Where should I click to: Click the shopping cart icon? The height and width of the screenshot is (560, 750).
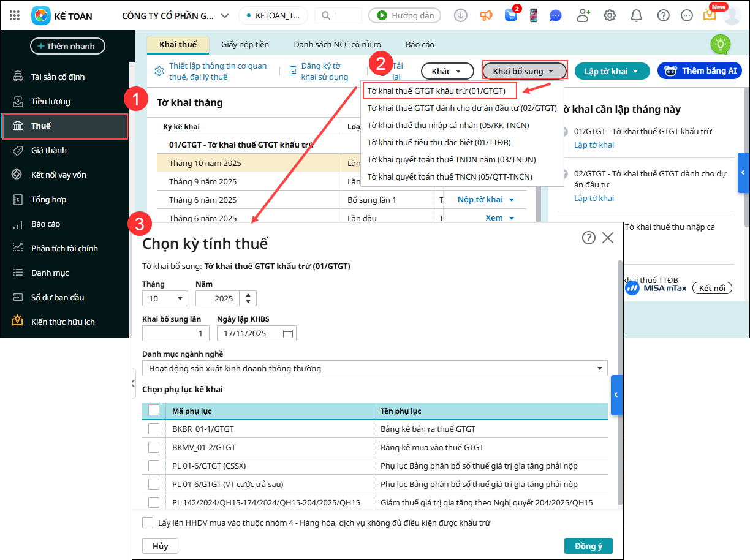pos(511,15)
